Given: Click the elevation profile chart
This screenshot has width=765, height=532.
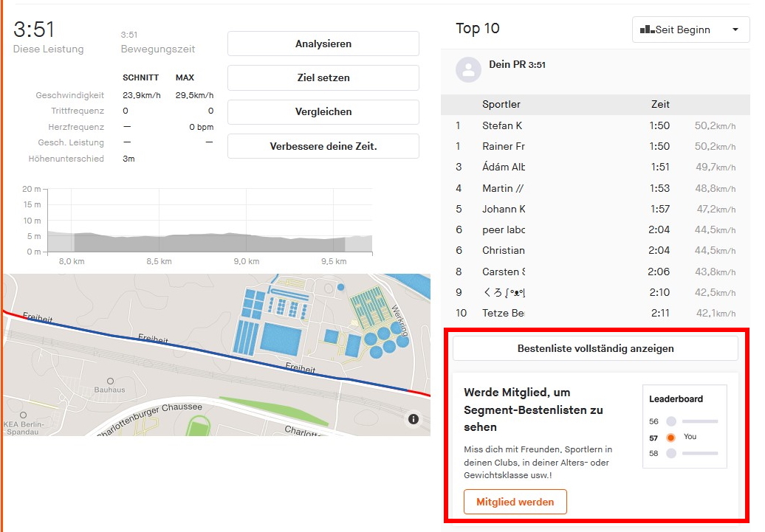Looking at the screenshot, I should 210,221.
